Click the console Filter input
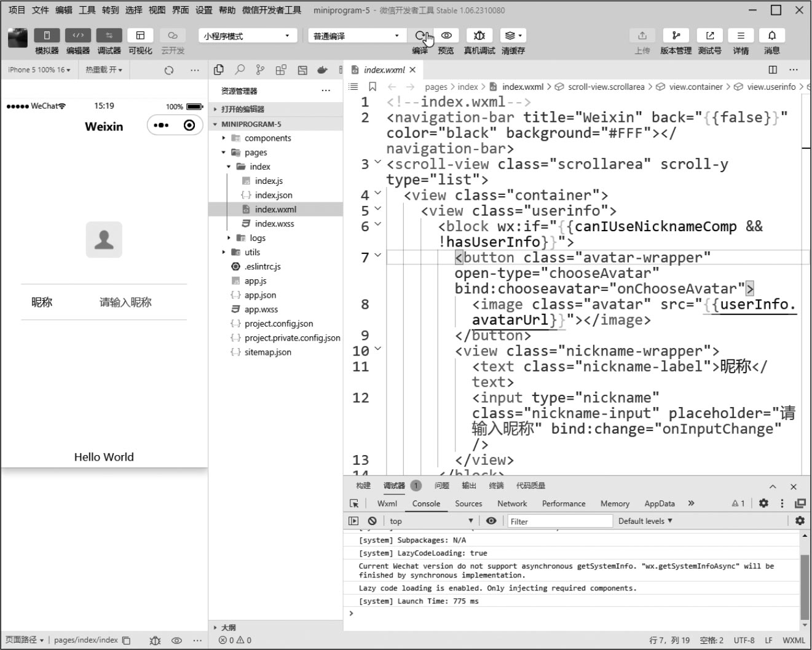Screen dimensions: 812x650 [559, 521]
